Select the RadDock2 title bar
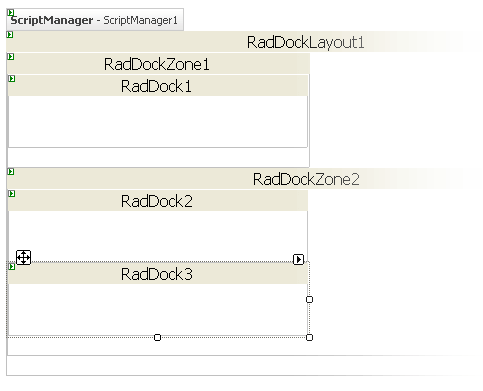The image size is (483, 391). pos(158,201)
